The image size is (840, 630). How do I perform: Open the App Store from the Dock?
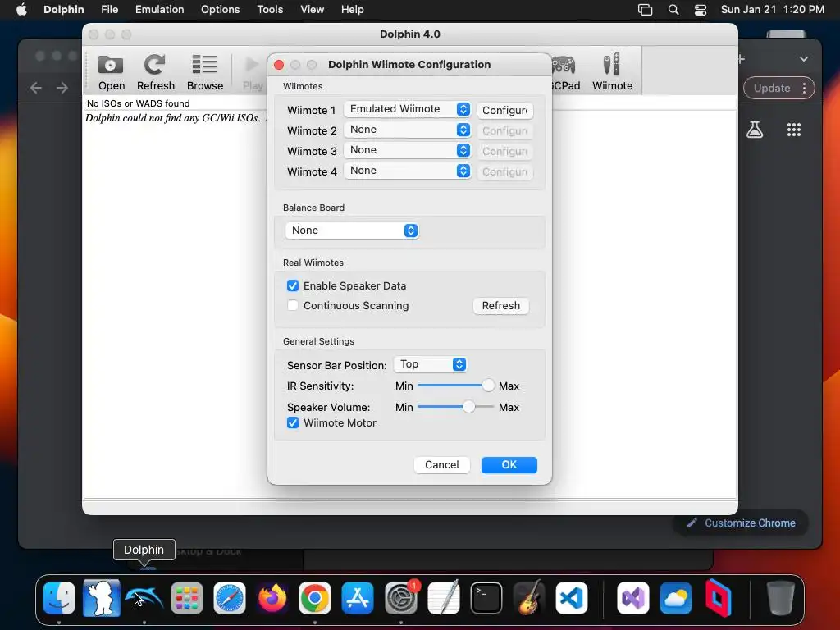coord(358,597)
